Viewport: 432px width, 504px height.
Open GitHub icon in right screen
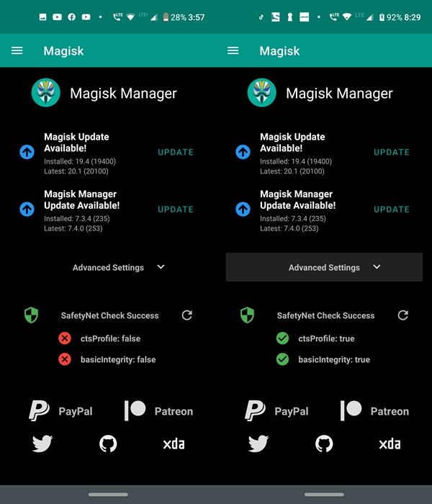click(x=324, y=444)
